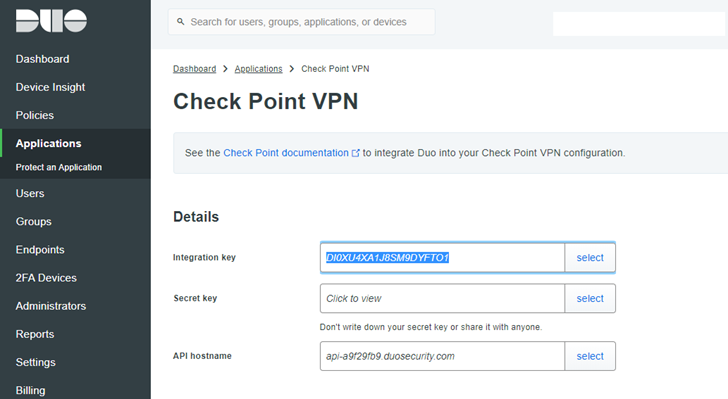Image resolution: width=728 pixels, height=399 pixels.
Task: Click external link icon after Check Point documentation
Action: tap(356, 153)
